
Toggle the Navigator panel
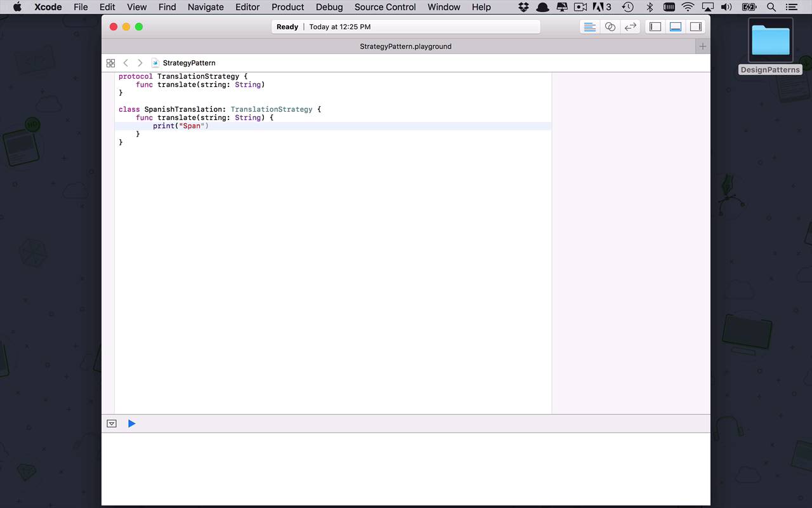(655, 27)
